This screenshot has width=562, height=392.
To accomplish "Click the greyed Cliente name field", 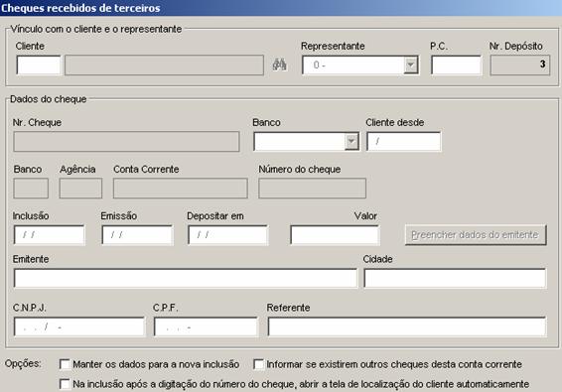I will tap(164, 65).
